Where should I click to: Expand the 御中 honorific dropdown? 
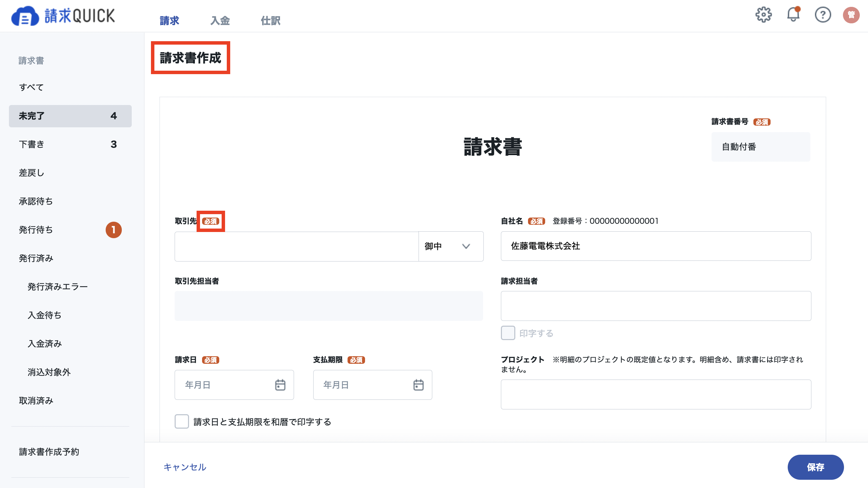tap(451, 246)
